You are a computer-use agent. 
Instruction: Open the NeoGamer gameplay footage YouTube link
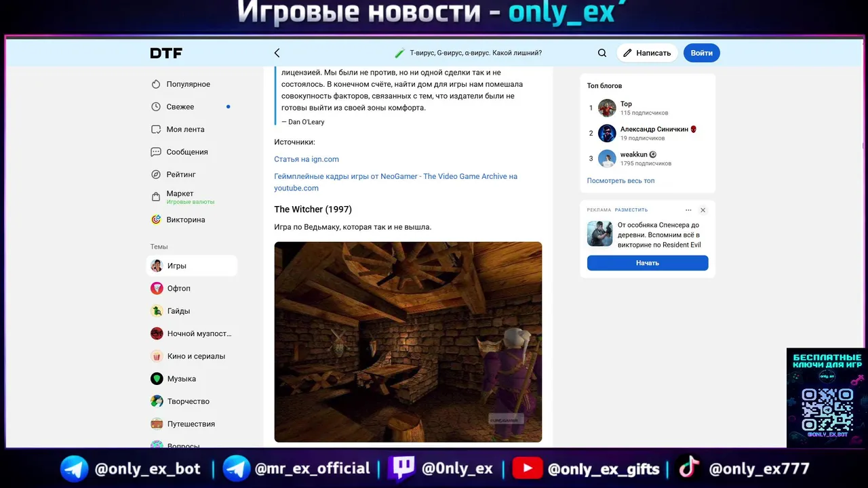[x=395, y=182]
